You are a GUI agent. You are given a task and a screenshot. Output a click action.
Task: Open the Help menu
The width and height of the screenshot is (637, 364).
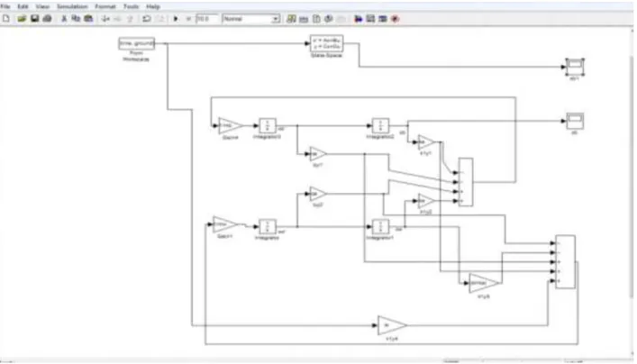pyautogui.click(x=153, y=6)
